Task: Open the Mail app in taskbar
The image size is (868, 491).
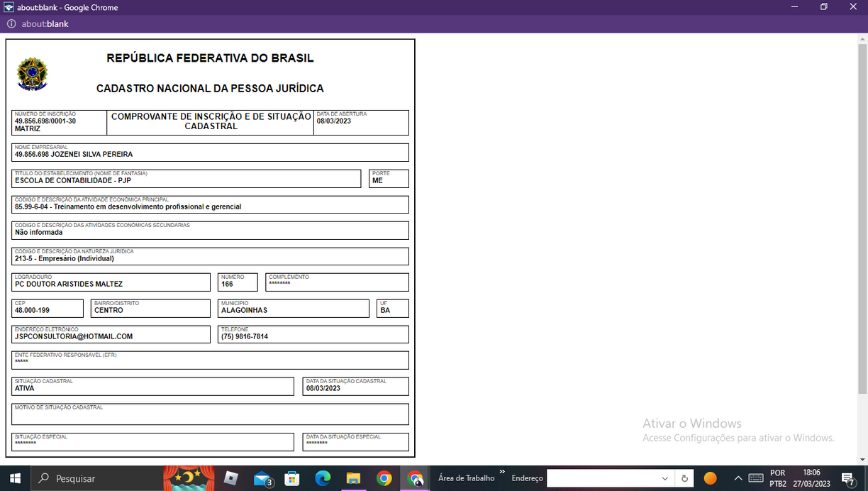Action: coord(262,478)
